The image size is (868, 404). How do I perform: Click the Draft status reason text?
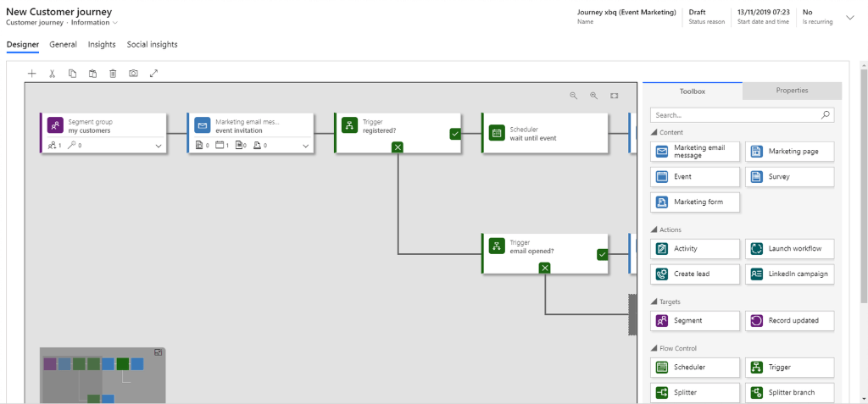point(697,12)
